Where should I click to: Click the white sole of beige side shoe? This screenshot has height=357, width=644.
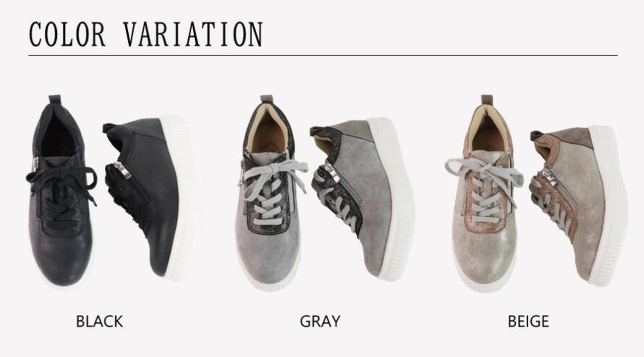[x=609, y=206]
